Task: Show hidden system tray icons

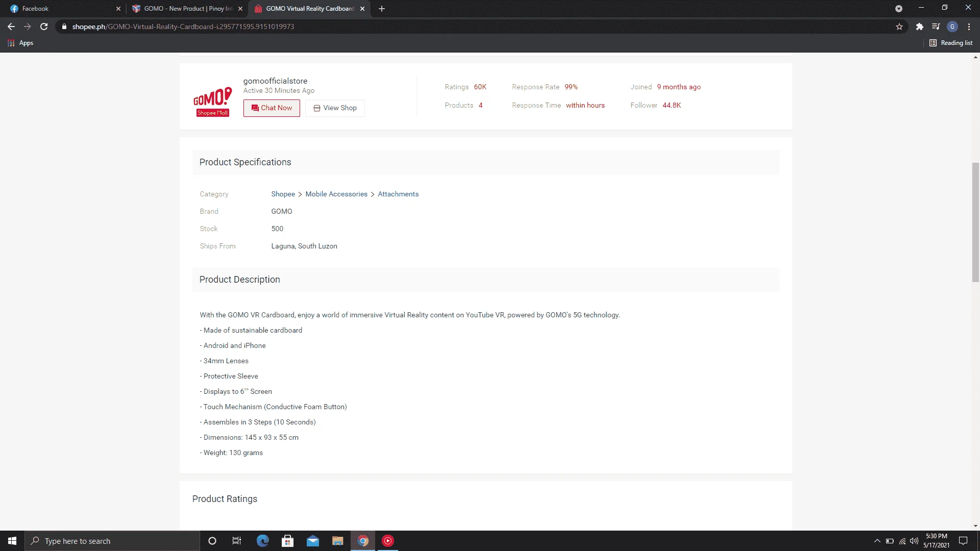Action: [877, 541]
